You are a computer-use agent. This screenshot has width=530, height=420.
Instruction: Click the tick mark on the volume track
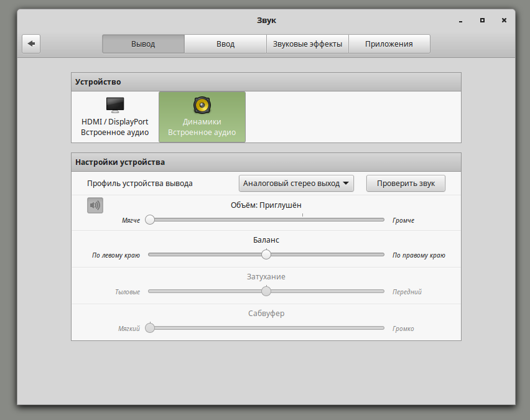(302, 215)
